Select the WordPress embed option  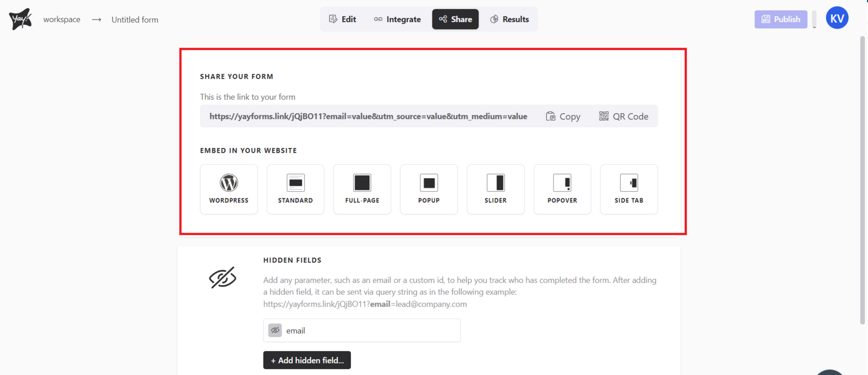pos(229,189)
